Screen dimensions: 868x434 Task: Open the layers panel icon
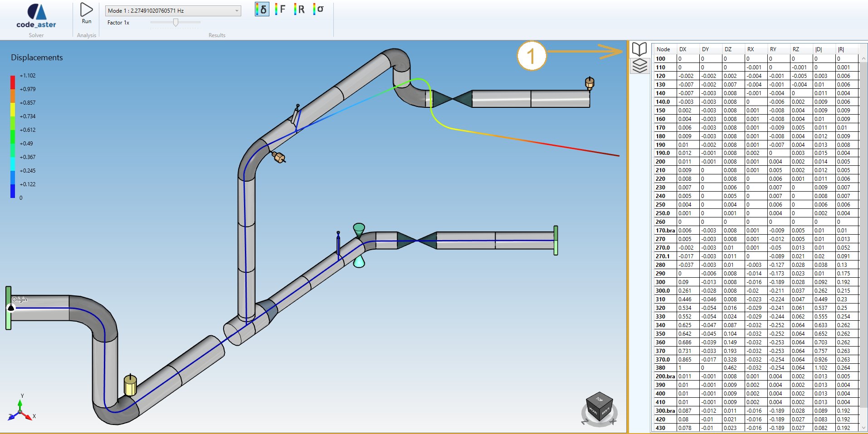(639, 66)
